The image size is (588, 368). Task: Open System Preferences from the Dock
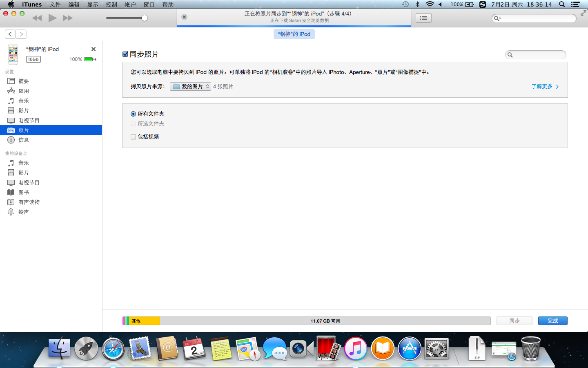click(x=437, y=348)
